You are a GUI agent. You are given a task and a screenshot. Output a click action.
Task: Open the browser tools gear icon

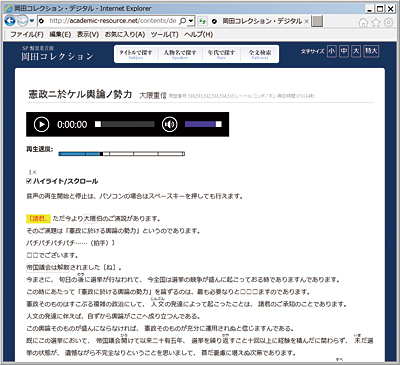pyautogui.click(x=388, y=22)
